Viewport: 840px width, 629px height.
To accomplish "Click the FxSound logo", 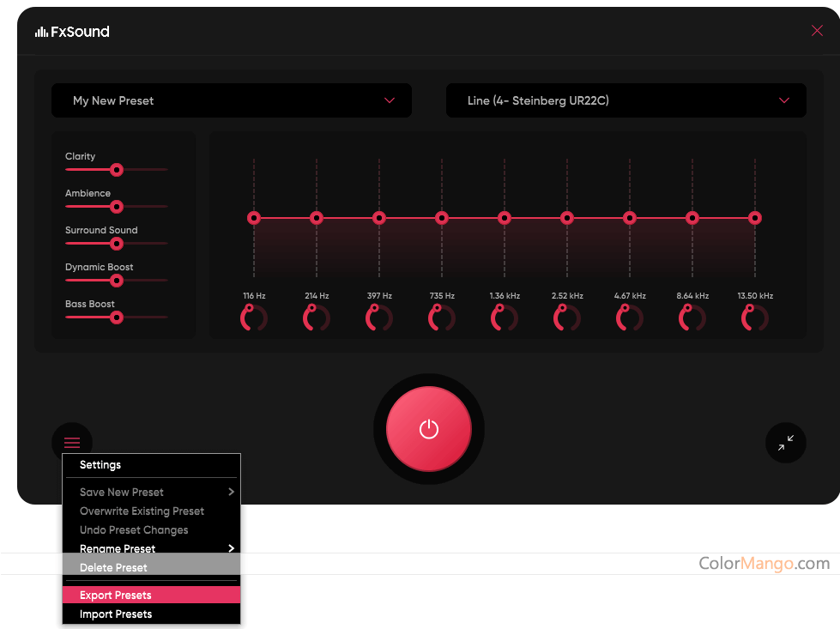I will click(72, 31).
